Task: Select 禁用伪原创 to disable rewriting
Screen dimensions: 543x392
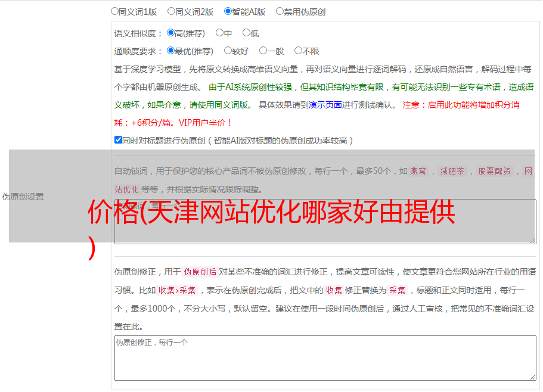Action: click(x=280, y=11)
